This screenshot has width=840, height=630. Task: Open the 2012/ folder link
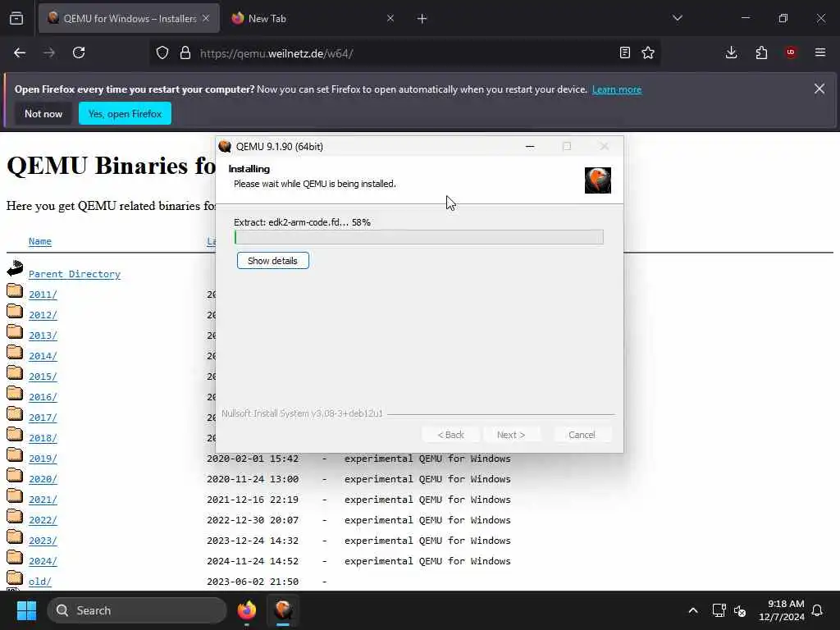coord(43,315)
